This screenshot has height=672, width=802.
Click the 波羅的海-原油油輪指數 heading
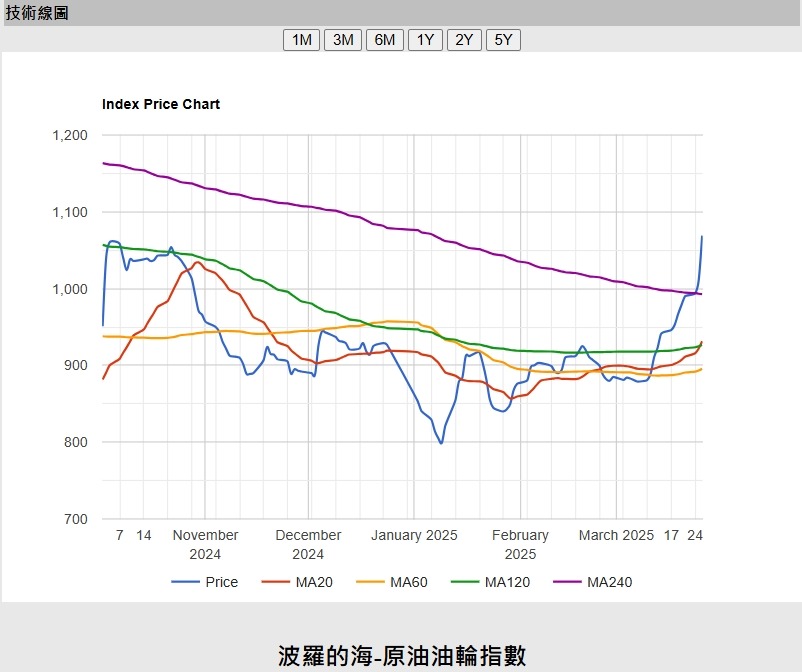(401, 655)
